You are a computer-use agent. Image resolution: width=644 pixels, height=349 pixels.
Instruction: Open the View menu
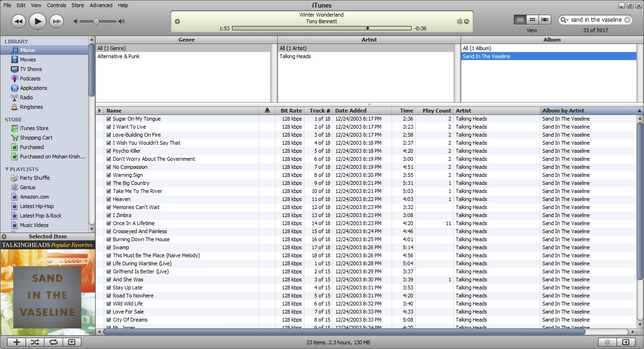tap(36, 5)
